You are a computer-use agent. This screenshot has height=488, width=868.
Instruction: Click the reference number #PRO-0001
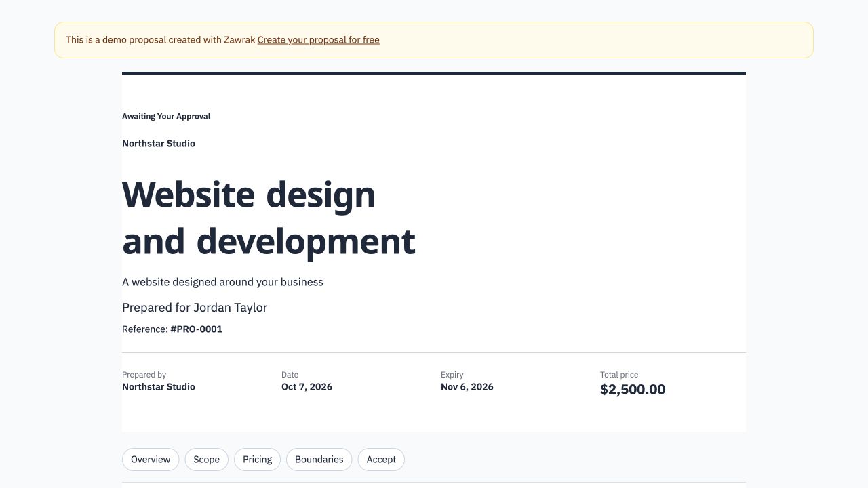(x=197, y=329)
